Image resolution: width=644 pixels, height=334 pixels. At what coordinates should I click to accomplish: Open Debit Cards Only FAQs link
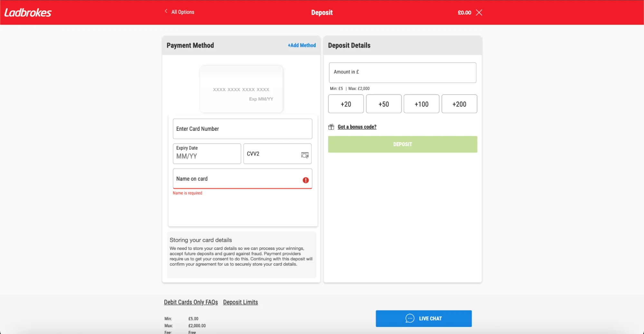pos(191,302)
